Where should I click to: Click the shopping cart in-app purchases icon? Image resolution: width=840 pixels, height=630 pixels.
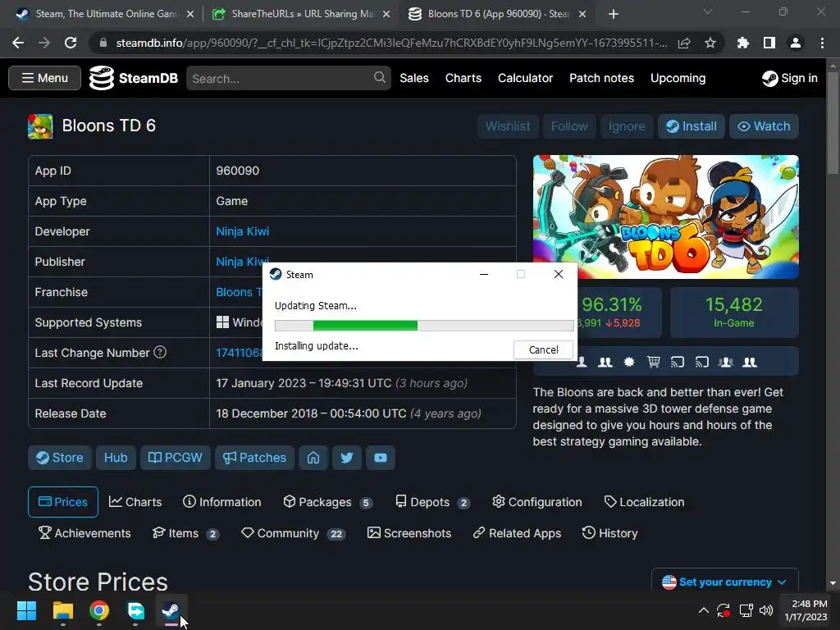(654, 363)
